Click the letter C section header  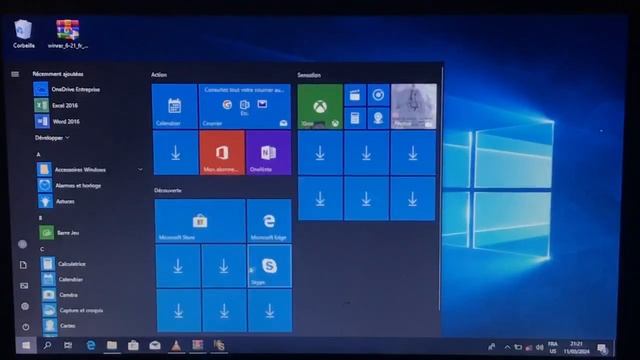coord(42,249)
